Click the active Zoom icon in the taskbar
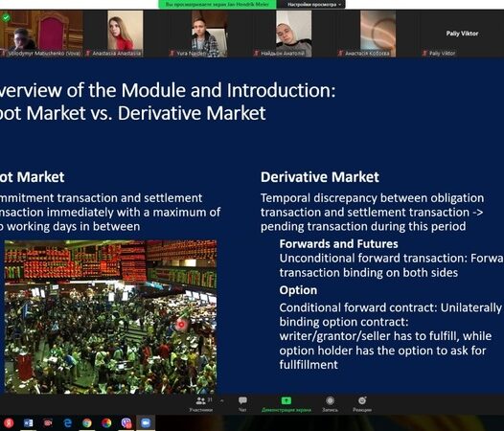Image resolution: width=504 pixels, height=431 pixels. coord(146,423)
